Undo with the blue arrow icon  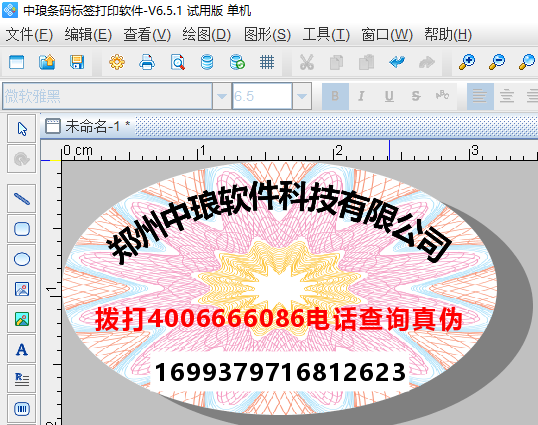[397, 62]
